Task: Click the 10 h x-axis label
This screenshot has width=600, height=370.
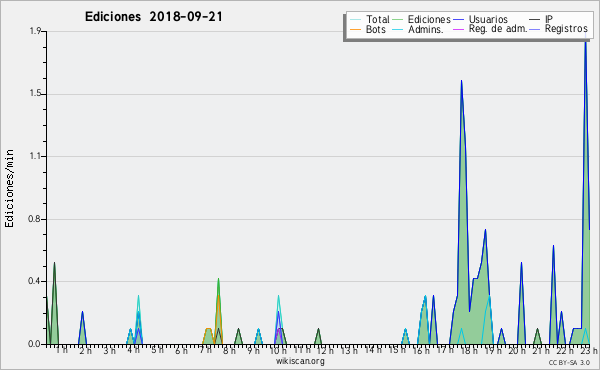Action: point(278,350)
